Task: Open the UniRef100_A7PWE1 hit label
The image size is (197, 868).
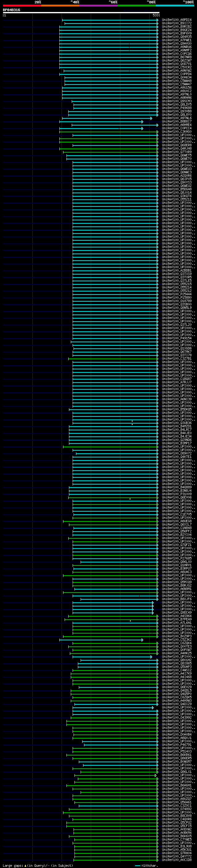Action: point(176,40)
